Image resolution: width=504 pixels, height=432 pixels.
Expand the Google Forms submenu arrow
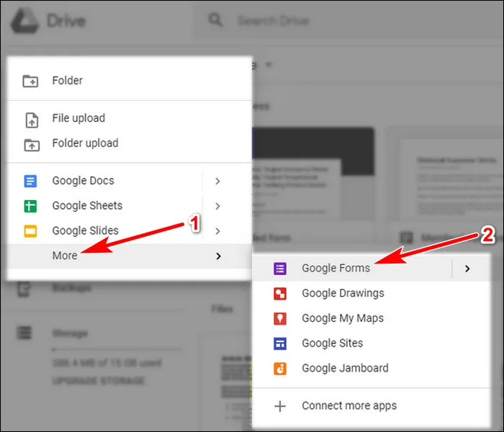[x=467, y=269]
